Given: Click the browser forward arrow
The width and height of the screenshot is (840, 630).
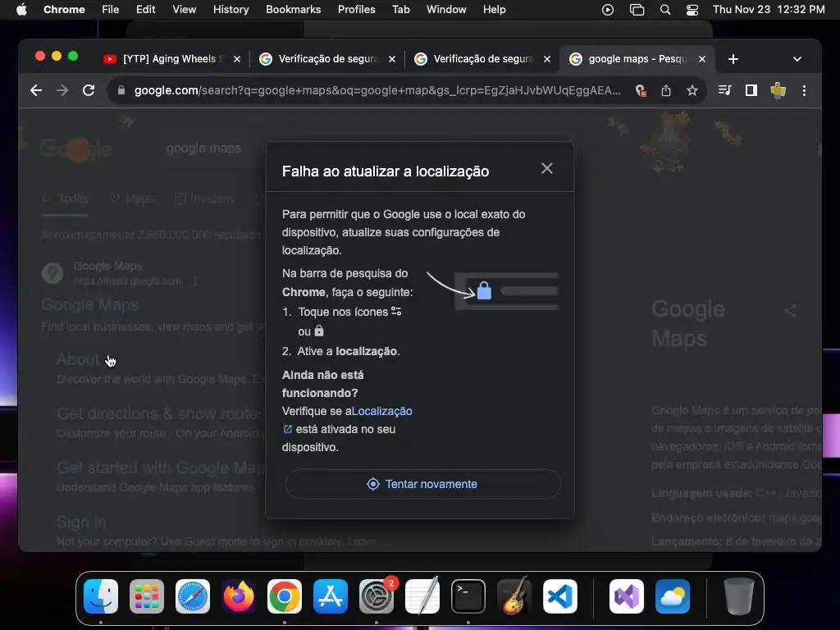Looking at the screenshot, I should click(62, 90).
